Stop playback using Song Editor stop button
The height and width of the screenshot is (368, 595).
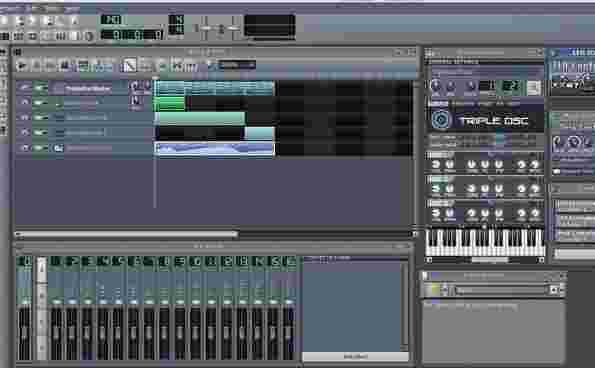pyautogui.click(x=65, y=66)
